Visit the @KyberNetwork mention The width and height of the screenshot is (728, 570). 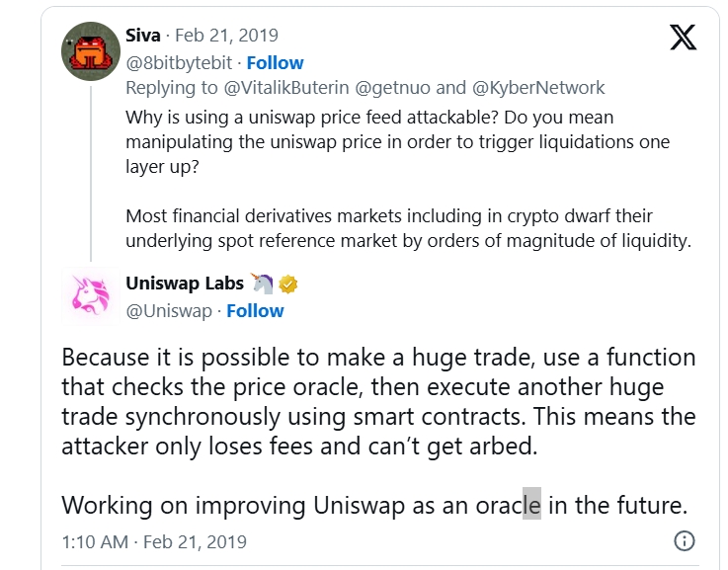point(538,88)
